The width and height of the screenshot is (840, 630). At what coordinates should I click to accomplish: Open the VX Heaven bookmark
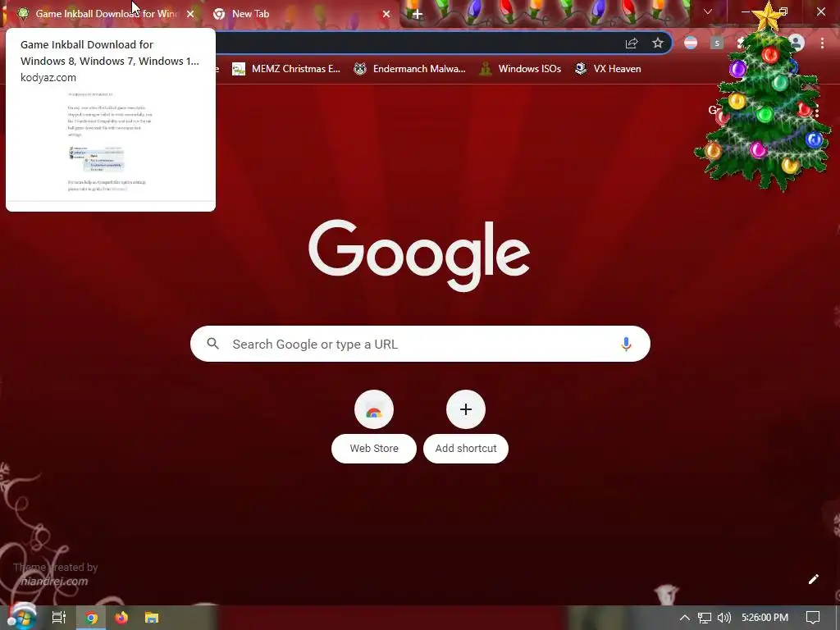[608, 69]
